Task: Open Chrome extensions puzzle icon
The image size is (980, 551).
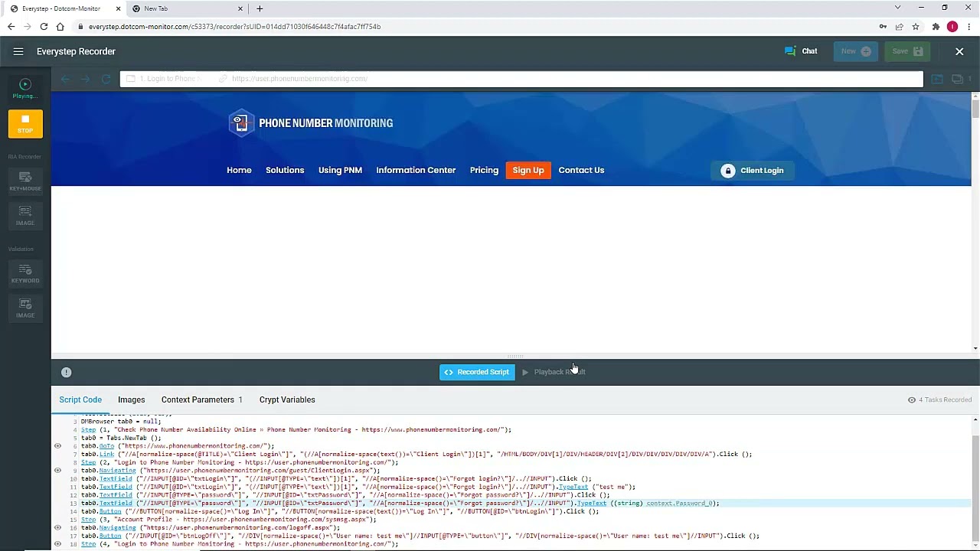Action: coord(936,26)
